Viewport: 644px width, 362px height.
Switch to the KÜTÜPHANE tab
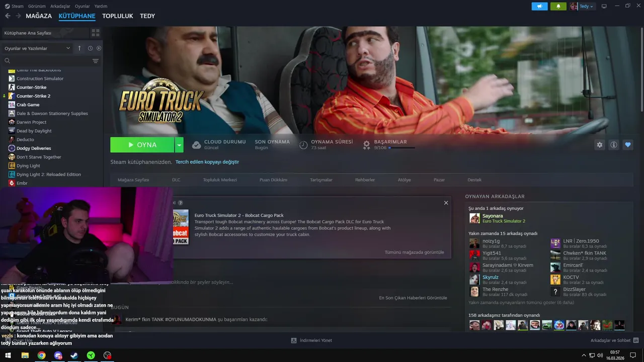click(77, 16)
